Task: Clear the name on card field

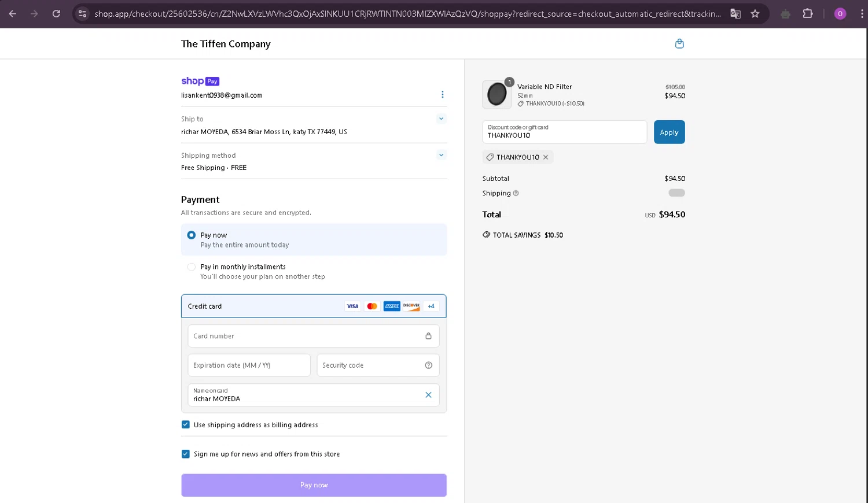Action: coord(428,395)
